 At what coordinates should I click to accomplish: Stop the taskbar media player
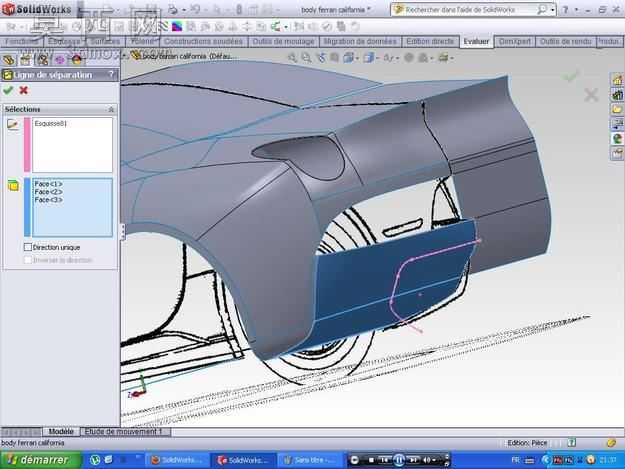[x=371, y=460]
